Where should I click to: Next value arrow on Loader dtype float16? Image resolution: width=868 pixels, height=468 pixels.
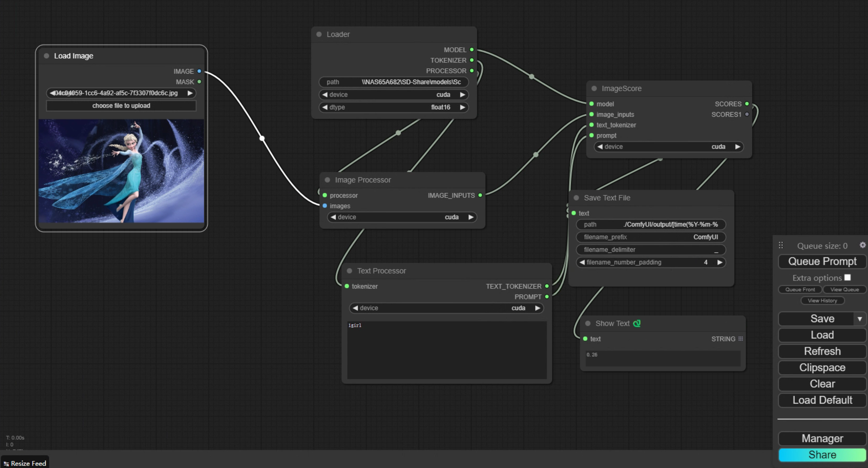(x=462, y=107)
